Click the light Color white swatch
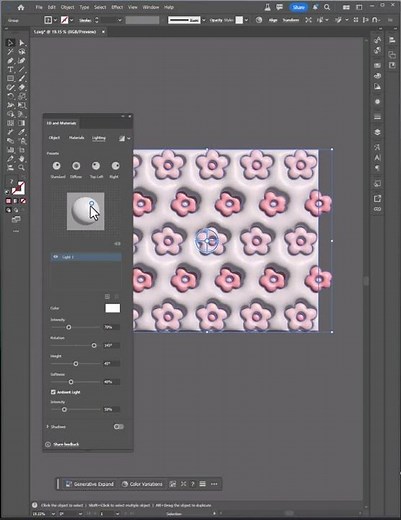Screen dimensions: 401x520 click(113, 308)
